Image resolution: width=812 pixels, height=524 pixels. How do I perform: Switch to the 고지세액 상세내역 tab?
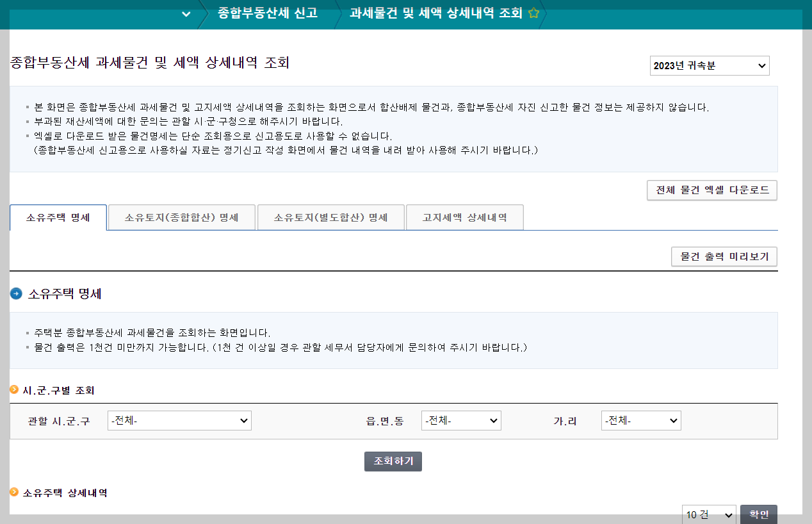coord(464,217)
